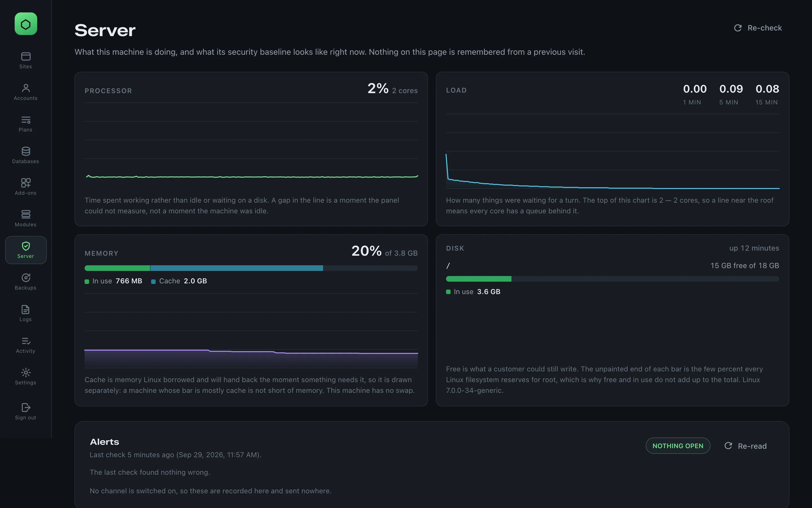Open the Activity page
The width and height of the screenshot is (812, 508).
click(26, 345)
